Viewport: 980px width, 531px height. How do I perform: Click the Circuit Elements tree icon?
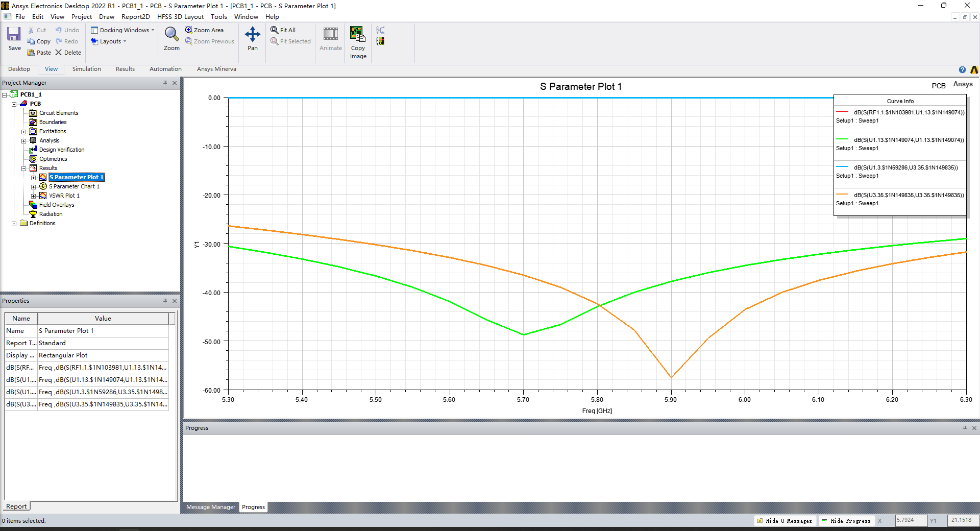pos(33,113)
